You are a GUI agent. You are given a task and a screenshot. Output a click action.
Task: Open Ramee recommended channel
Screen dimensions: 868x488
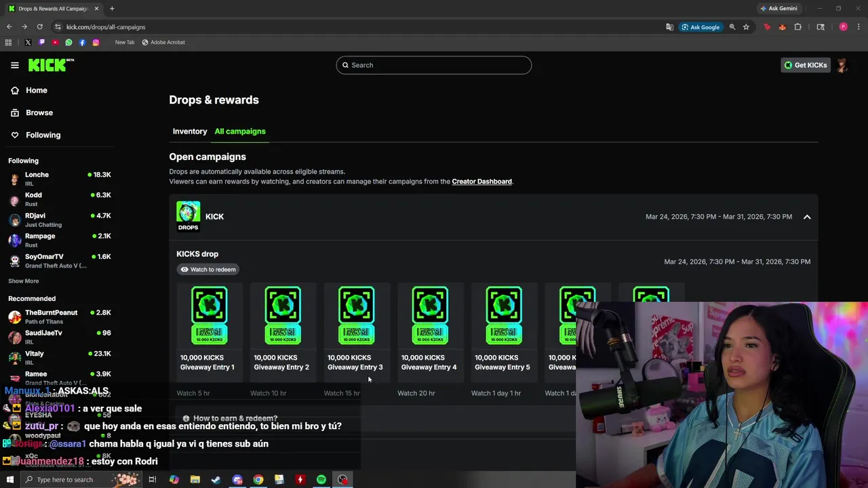[x=60, y=378]
